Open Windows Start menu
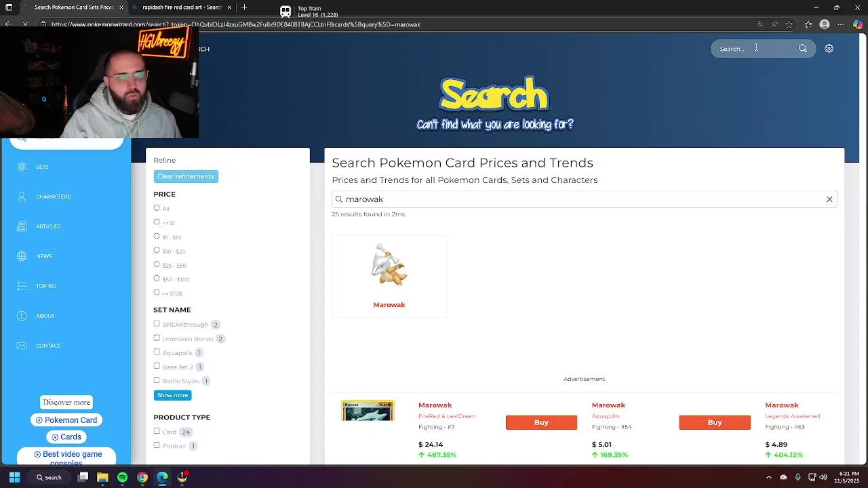The image size is (868, 488). pyautogui.click(x=14, y=477)
